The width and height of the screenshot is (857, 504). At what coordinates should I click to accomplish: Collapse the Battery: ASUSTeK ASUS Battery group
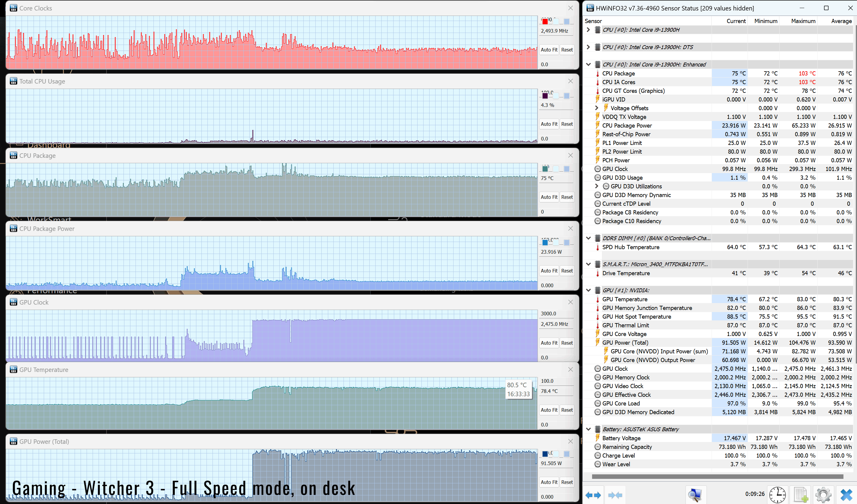[588, 429]
